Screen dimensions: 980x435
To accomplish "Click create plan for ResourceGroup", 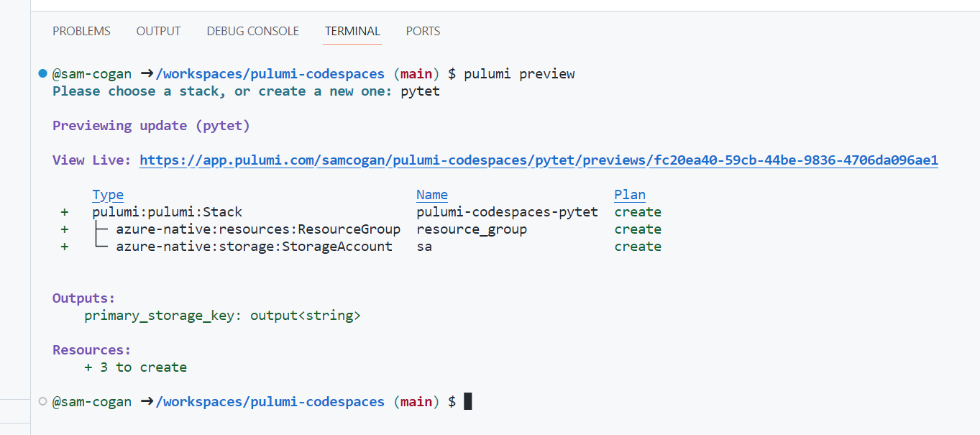I will point(638,229).
